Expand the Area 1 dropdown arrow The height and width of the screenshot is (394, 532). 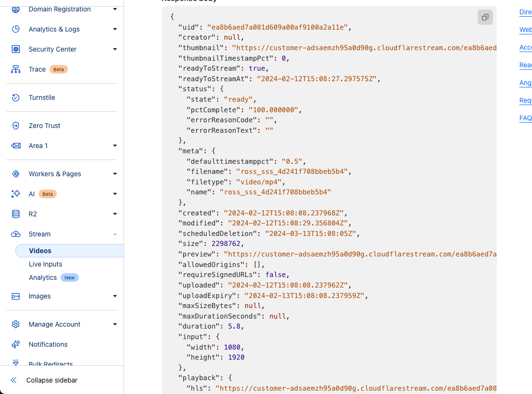pyautogui.click(x=115, y=146)
